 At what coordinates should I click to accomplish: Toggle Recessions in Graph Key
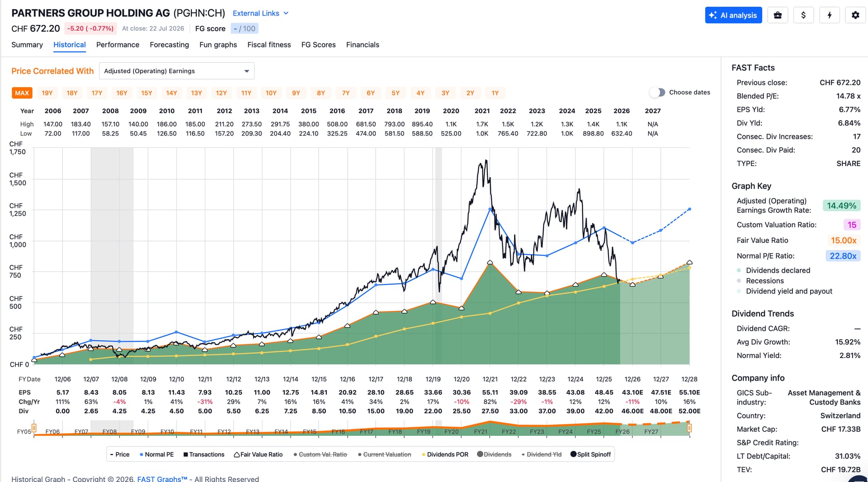[760, 281]
